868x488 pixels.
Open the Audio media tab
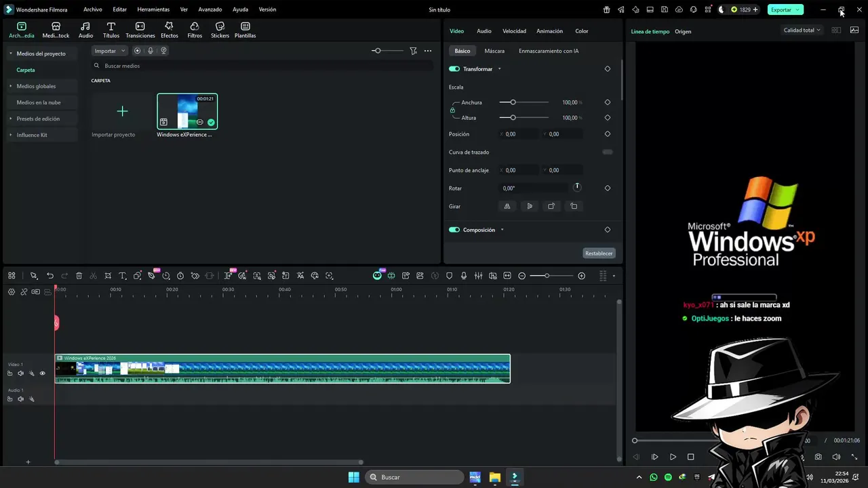coord(85,30)
